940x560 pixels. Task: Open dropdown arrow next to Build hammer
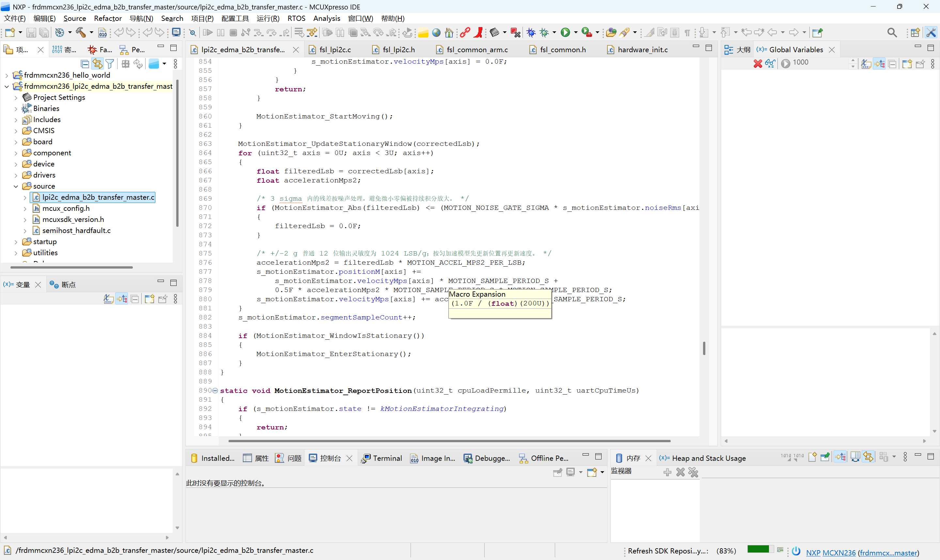click(x=91, y=32)
